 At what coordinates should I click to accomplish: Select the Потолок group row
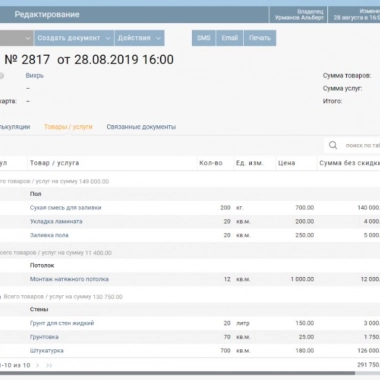[190, 265]
